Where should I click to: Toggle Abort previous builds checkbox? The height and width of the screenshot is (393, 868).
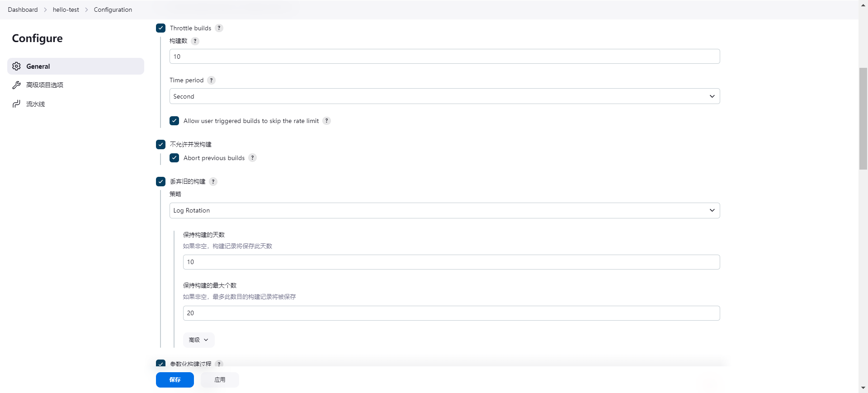[174, 158]
